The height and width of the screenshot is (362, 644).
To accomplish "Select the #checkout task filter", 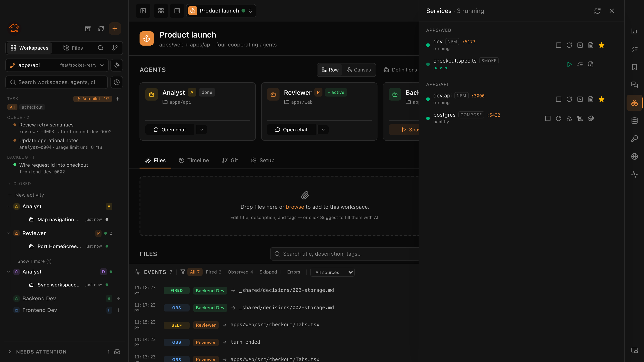I will point(32,107).
